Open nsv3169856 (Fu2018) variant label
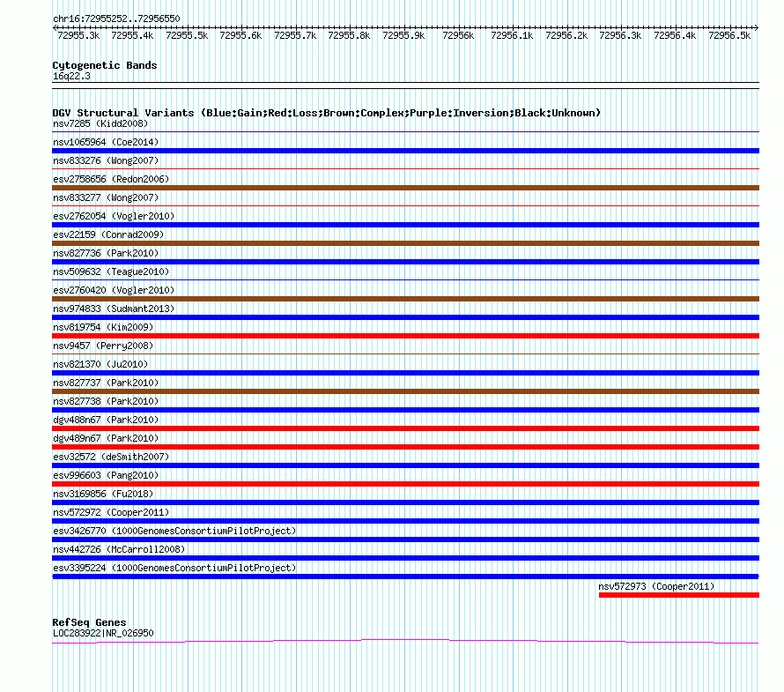The width and height of the screenshot is (784, 692). [x=103, y=494]
